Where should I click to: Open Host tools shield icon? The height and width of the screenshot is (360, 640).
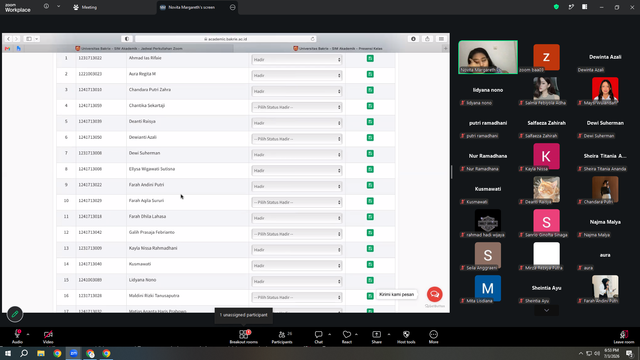coord(406,334)
